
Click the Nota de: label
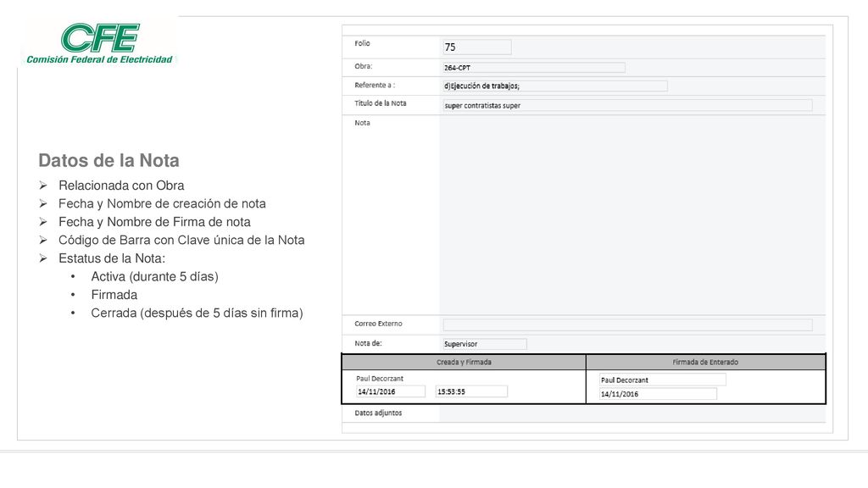[368, 343]
